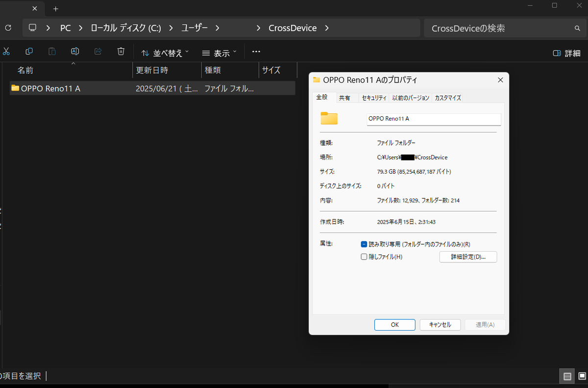Image resolution: width=588 pixels, height=388 pixels.
Task: Click the キャンセル cancel button
Action: coord(440,325)
